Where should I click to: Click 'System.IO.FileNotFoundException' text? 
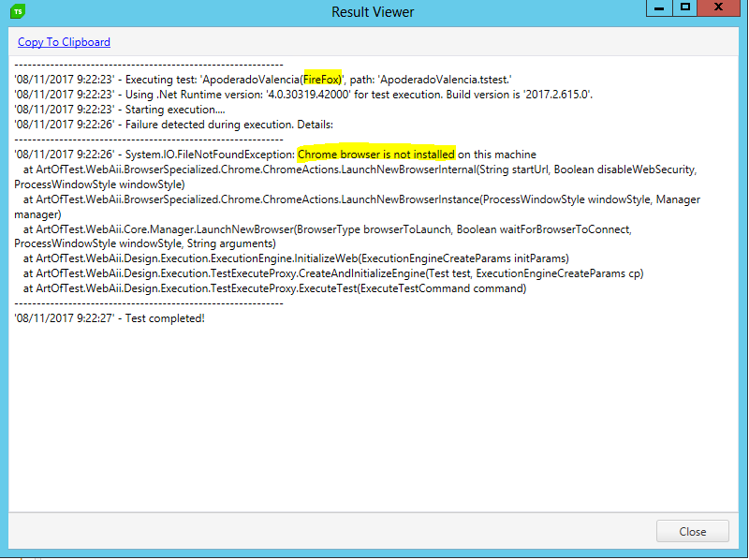coord(210,155)
